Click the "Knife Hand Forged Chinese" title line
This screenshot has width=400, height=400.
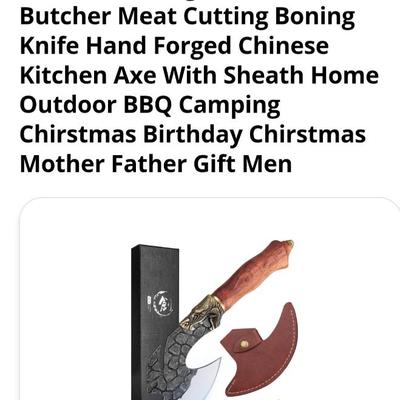[174, 46]
